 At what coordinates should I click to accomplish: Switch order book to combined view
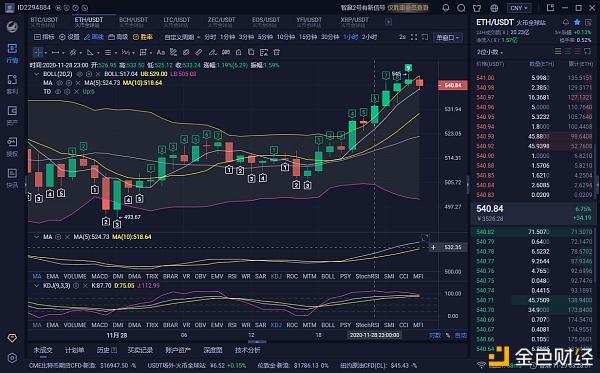click(x=558, y=51)
